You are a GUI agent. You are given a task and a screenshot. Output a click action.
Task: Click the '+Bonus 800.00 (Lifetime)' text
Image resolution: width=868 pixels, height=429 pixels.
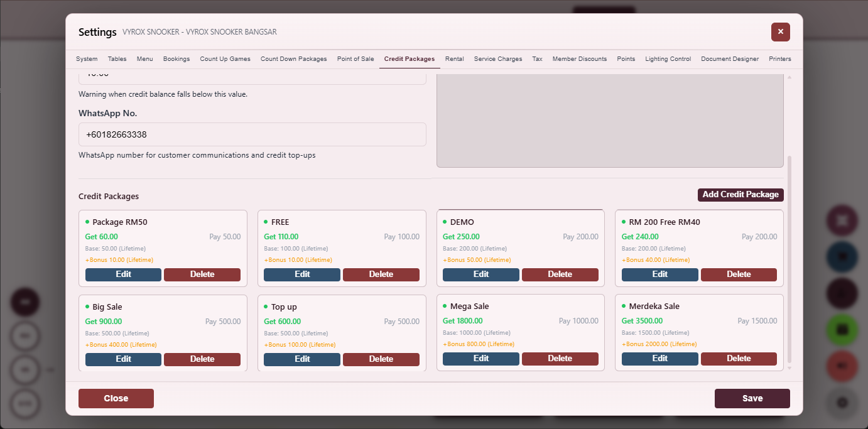pyautogui.click(x=479, y=344)
